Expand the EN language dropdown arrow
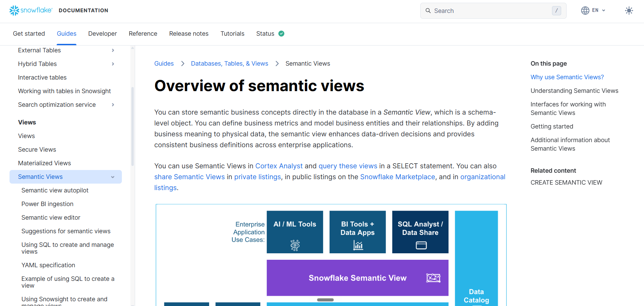Viewport: 644px width, 306px height. click(x=604, y=11)
